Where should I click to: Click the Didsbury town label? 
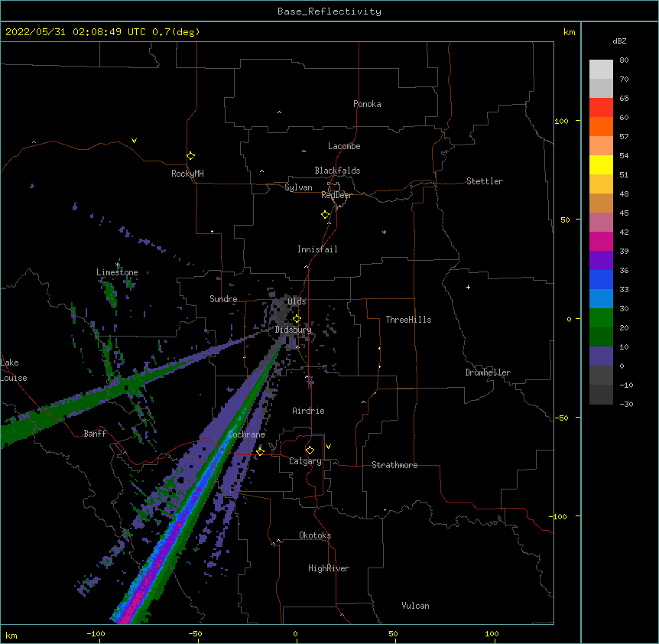pos(293,330)
